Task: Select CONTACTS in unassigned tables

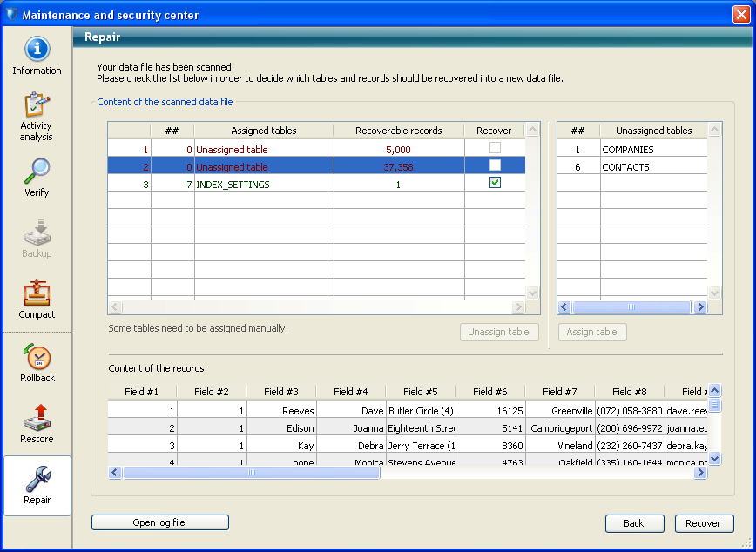Action: point(625,167)
